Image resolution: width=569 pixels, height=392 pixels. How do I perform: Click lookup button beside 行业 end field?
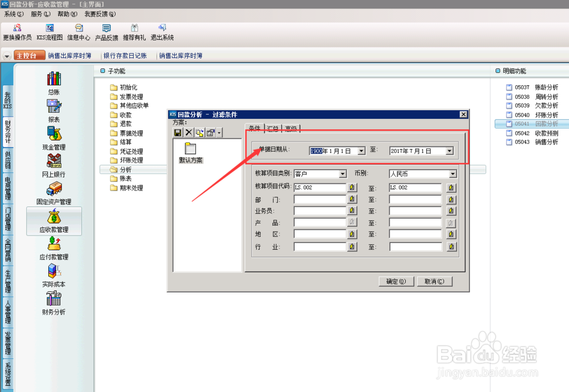(x=451, y=247)
